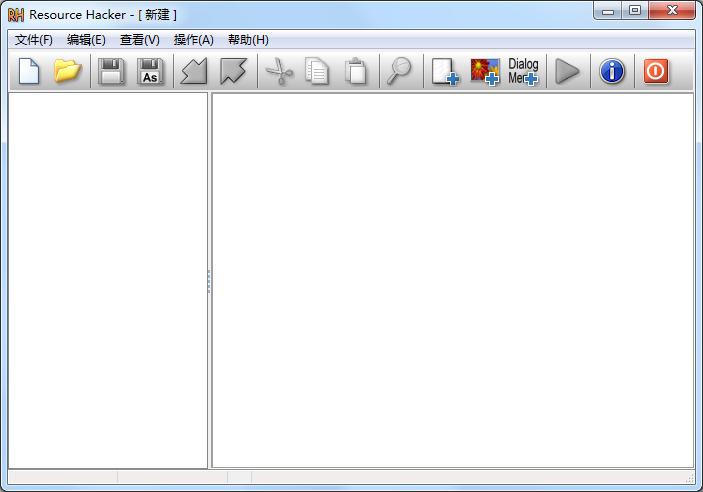Click the Save As floppy icon
The width and height of the screenshot is (703, 492).
pyautogui.click(x=150, y=71)
